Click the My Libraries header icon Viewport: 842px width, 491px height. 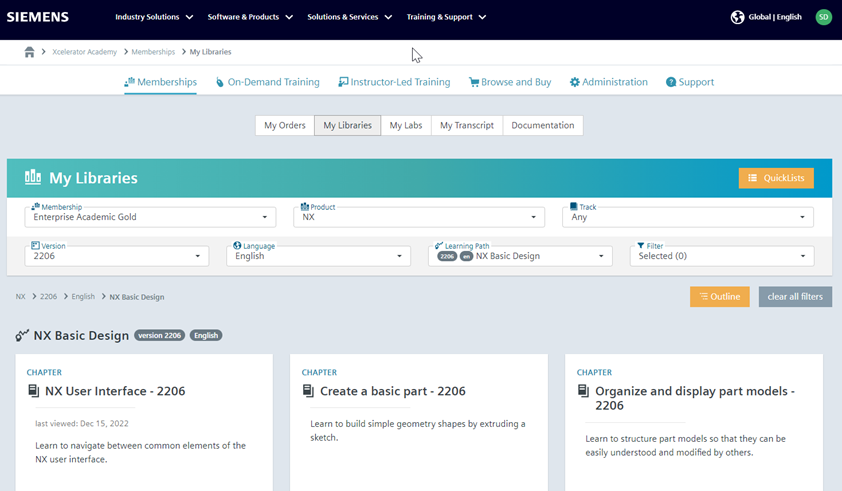coord(33,177)
